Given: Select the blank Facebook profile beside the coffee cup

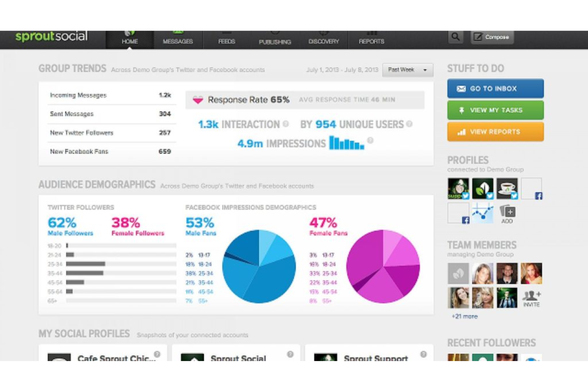Looking at the screenshot, I should [531, 188].
